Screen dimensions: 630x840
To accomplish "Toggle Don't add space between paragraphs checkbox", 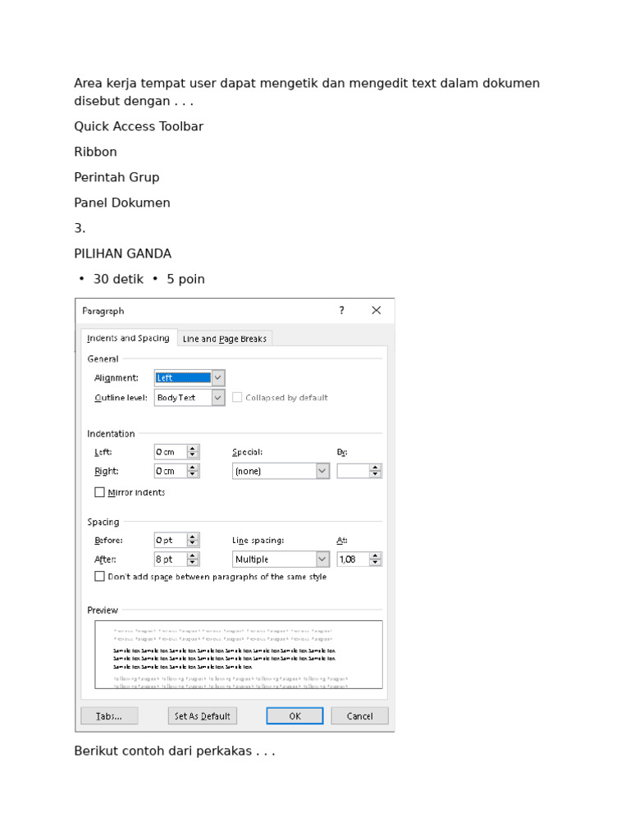I will tap(99, 576).
